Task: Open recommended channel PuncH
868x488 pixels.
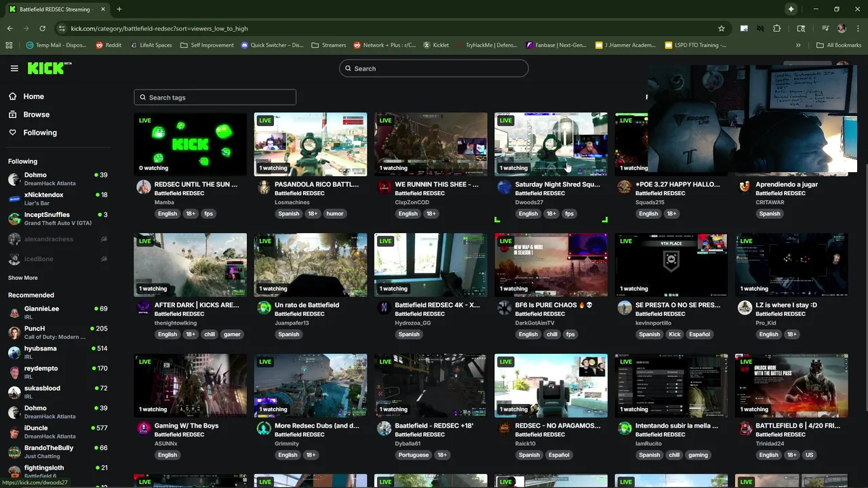Action: click(58, 332)
